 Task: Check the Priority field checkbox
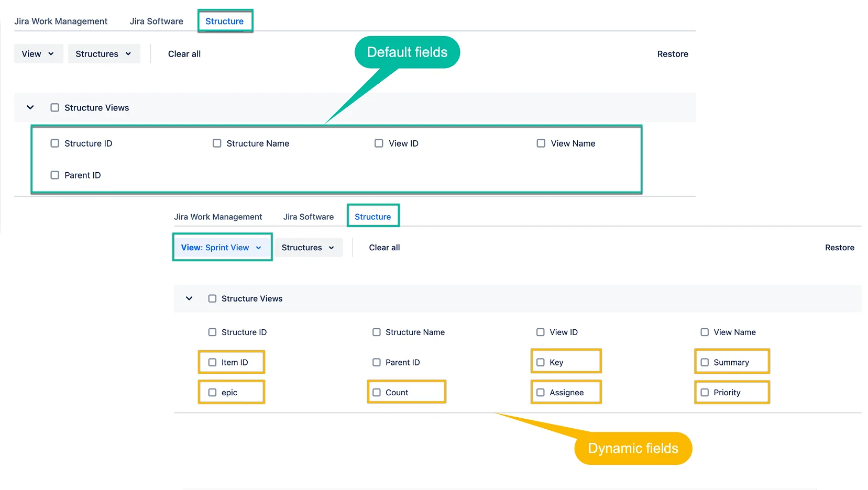pyautogui.click(x=705, y=393)
